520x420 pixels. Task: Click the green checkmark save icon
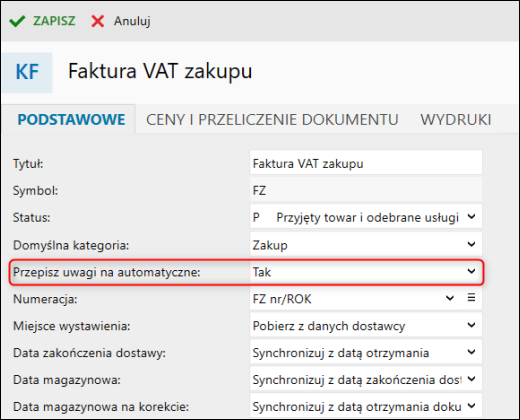(x=17, y=21)
